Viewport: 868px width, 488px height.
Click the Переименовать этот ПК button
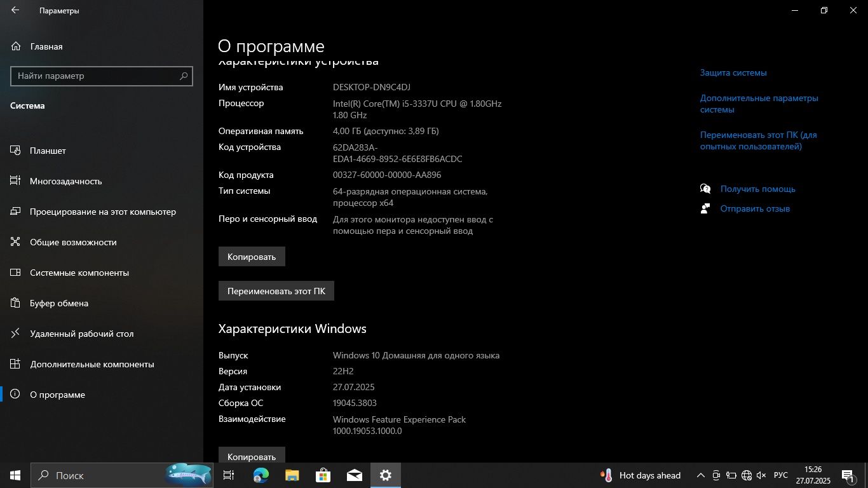pos(276,291)
